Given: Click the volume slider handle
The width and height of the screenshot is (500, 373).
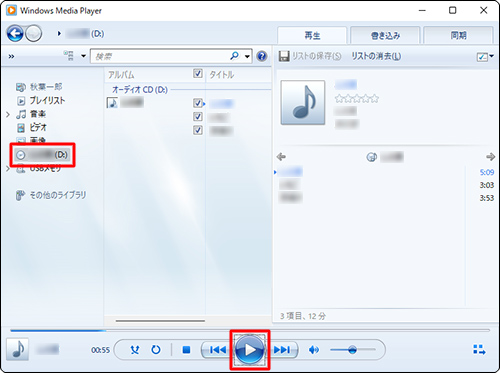Looking at the screenshot, I should click(352, 350).
